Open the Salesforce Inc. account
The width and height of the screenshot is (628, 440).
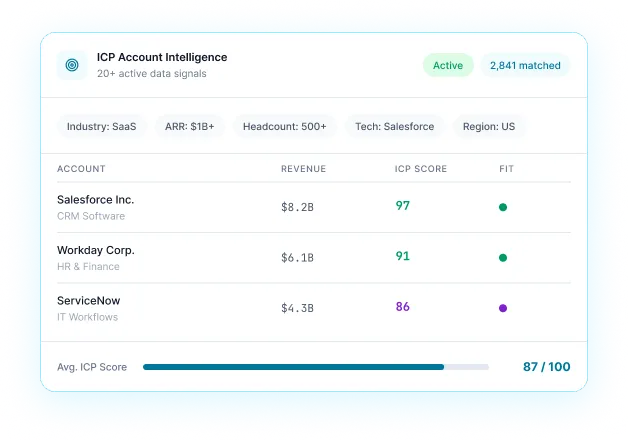click(x=95, y=199)
